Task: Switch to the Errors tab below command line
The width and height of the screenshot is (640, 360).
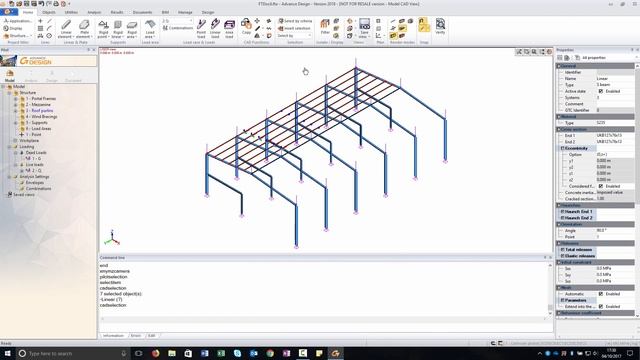Action: coord(136,336)
